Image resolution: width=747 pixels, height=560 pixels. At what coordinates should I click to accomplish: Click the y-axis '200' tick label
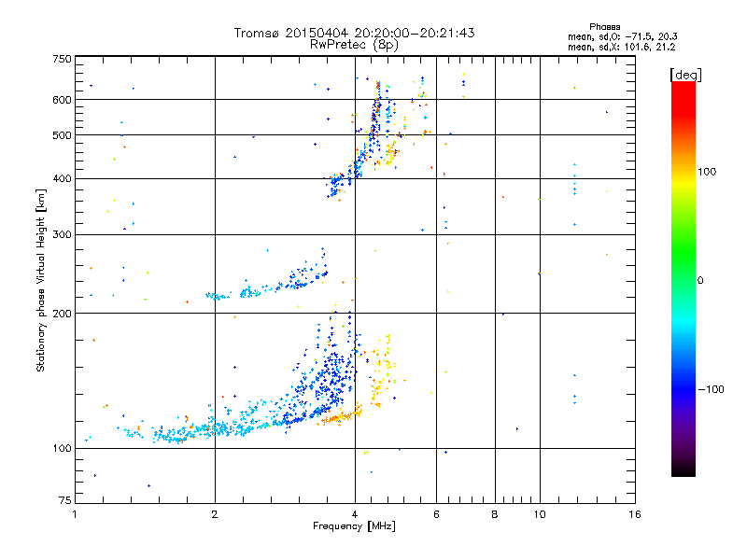tap(63, 314)
